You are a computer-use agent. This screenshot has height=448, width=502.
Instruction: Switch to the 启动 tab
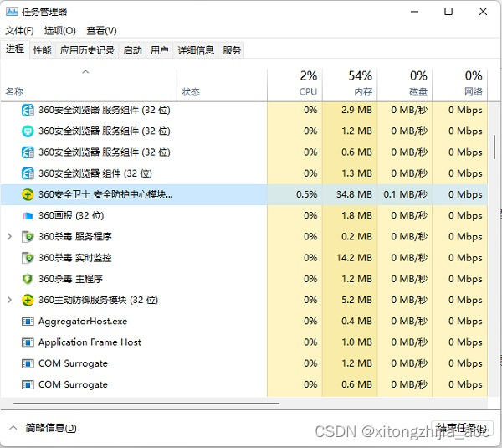pos(132,50)
